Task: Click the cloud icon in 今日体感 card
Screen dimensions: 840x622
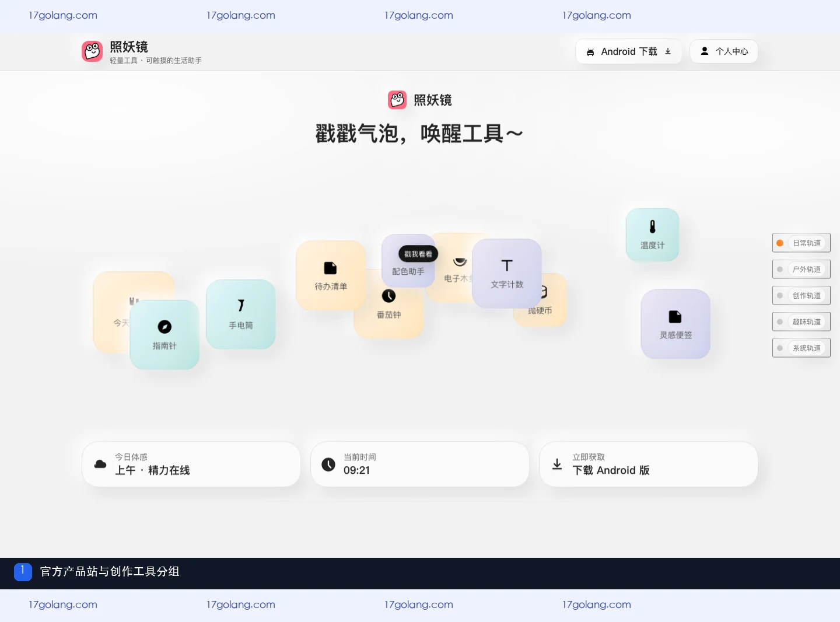Action: pyautogui.click(x=100, y=464)
